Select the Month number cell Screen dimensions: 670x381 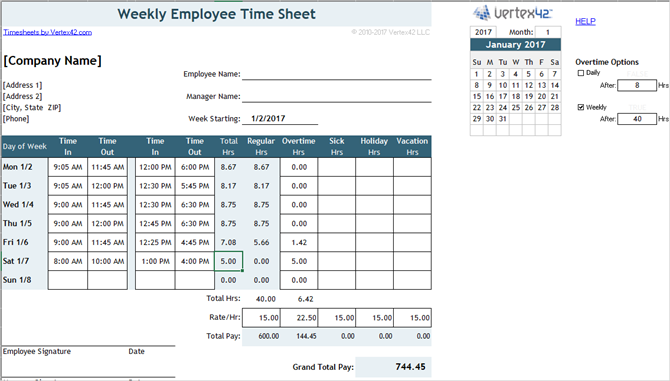coord(548,32)
